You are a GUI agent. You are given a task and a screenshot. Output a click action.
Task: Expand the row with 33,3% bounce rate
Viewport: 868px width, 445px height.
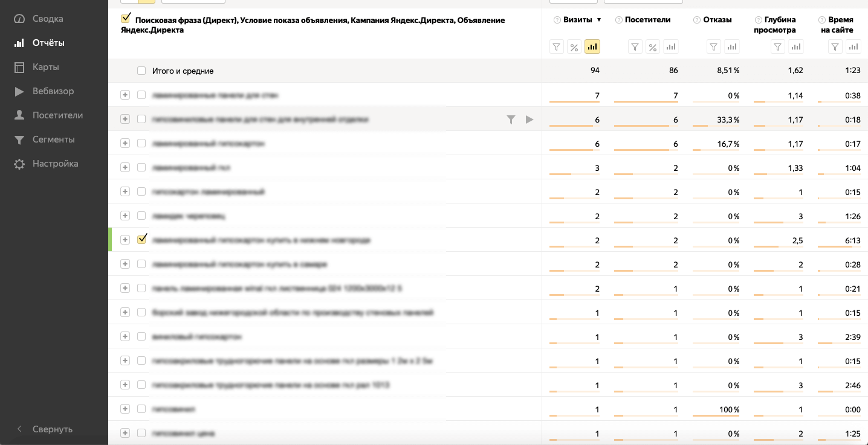pyautogui.click(x=125, y=119)
